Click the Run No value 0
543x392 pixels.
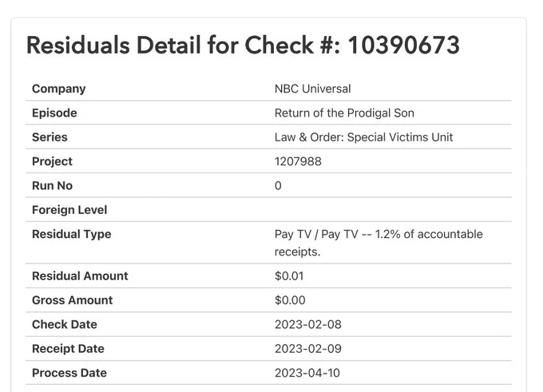tap(278, 186)
